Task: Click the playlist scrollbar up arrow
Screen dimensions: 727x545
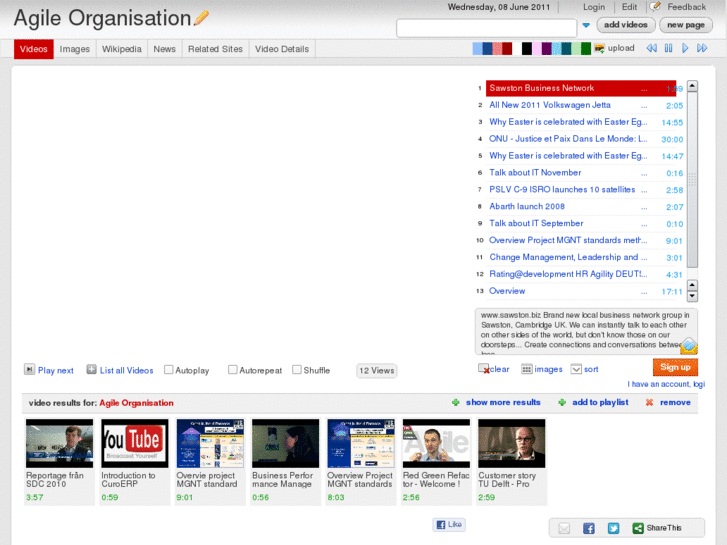Action: (x=692, y=86)
